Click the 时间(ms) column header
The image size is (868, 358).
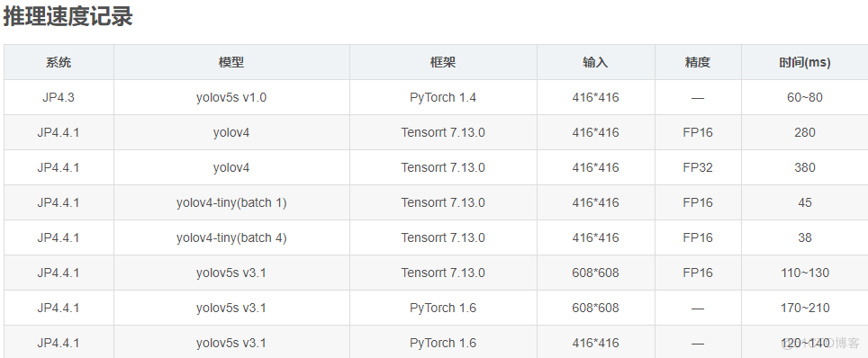pyautogui.click(x=805, y=62)
